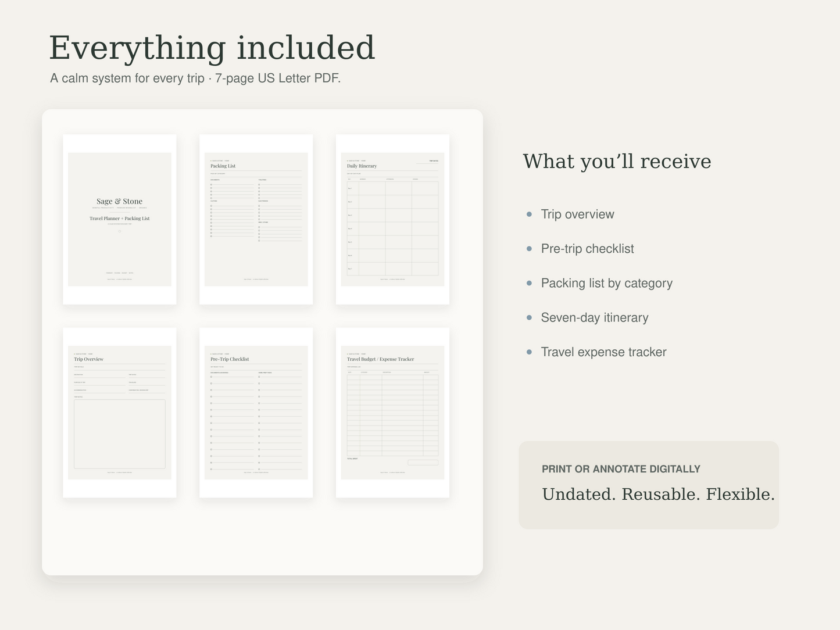
Task: Open the Daily Itinerary page thumbnail
Action: click(392, 220)
